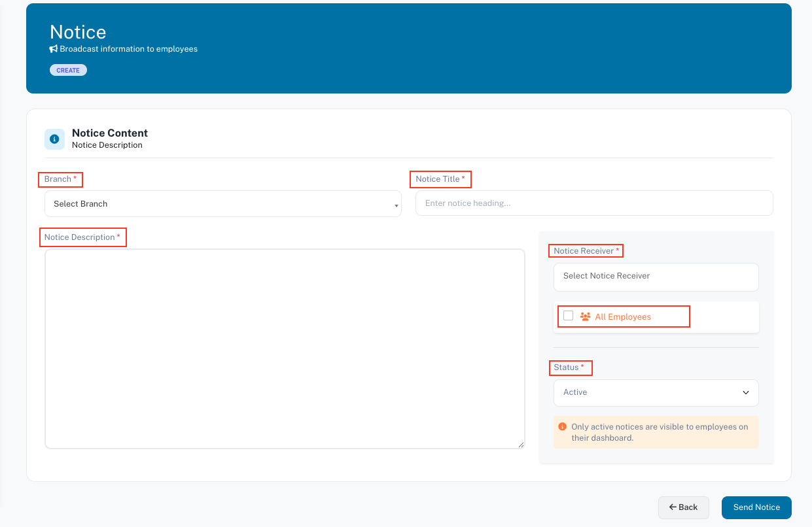Click the CREATE badge in the header
This screenshot has width=812, height=527.
(68, 70)
